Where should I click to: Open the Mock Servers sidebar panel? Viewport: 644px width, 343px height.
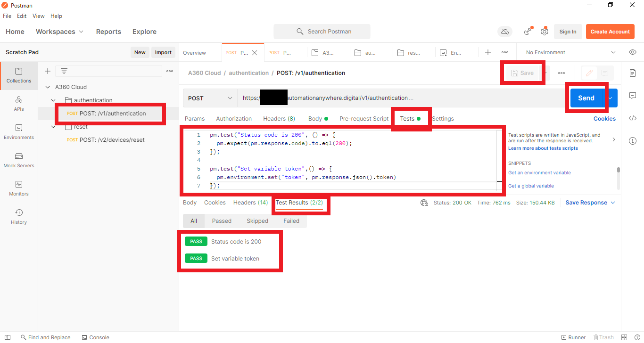point(19,160)
